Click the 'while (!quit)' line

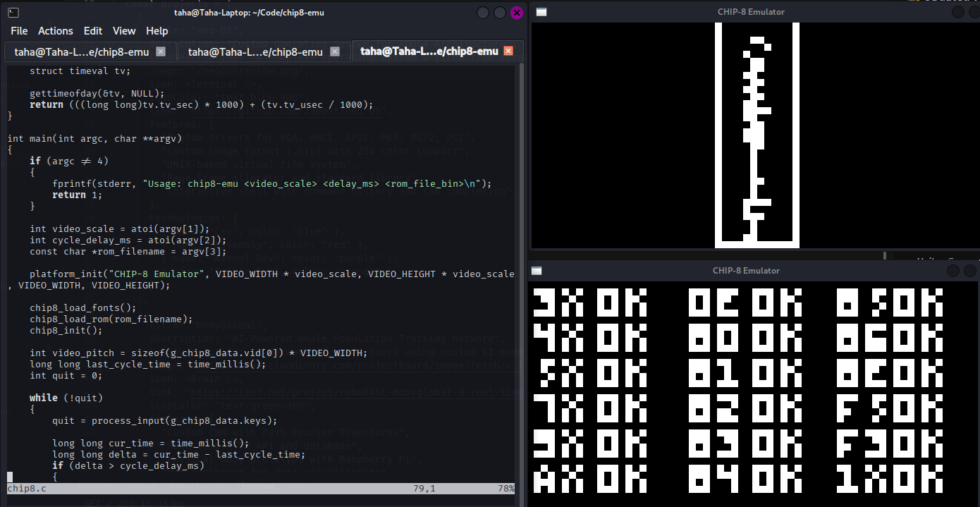point(66,398)
